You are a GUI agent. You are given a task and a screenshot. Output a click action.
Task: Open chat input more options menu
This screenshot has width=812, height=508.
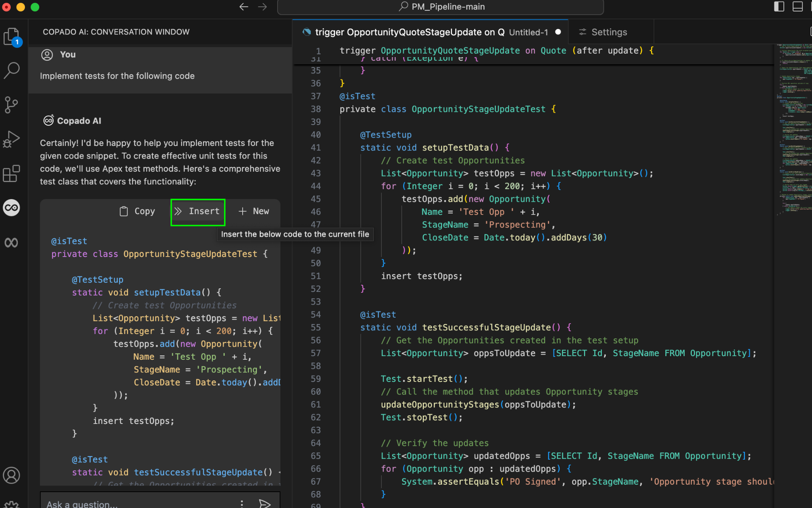242,504
